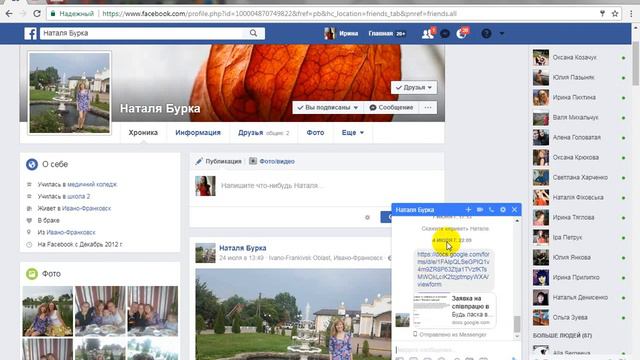Click the Сообщение button

[x=391, y=107]
